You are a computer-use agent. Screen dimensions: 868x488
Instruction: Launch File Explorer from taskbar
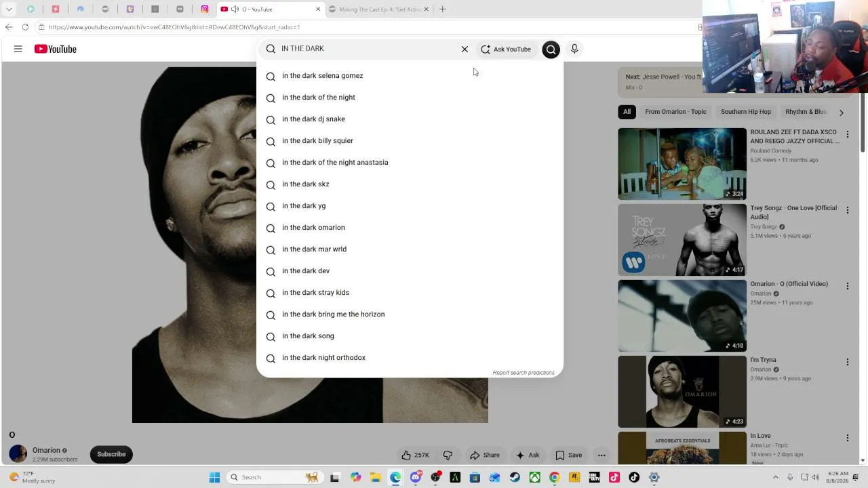coord(376,477)
